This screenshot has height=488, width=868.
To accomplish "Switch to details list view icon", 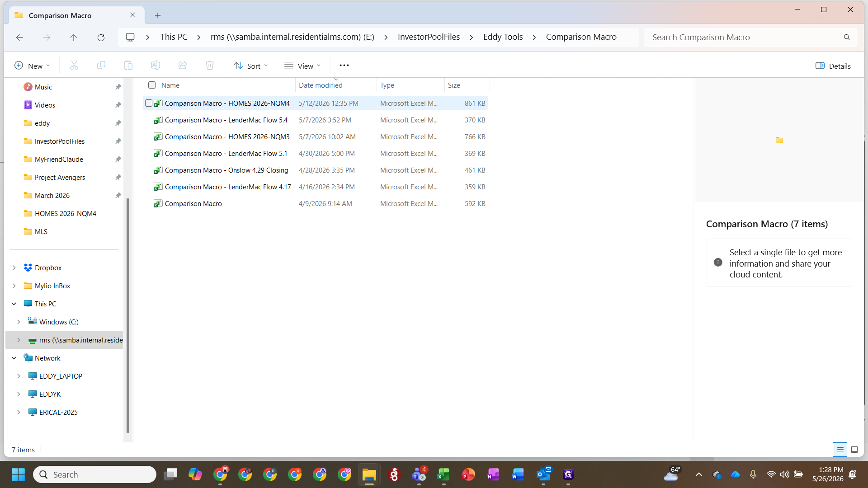I will click(840, 450).
